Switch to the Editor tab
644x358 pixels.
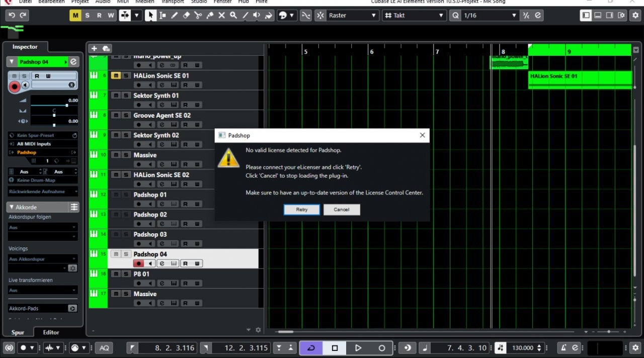[51, 332]
